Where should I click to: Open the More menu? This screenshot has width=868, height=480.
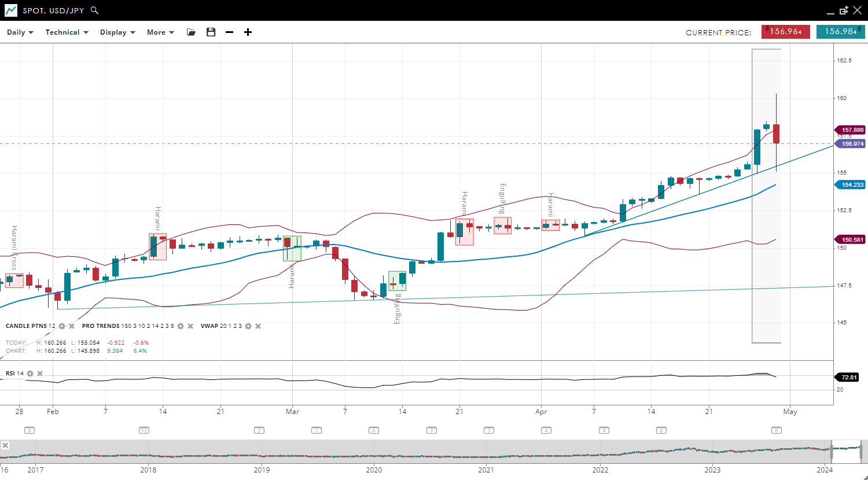[160, 32]
